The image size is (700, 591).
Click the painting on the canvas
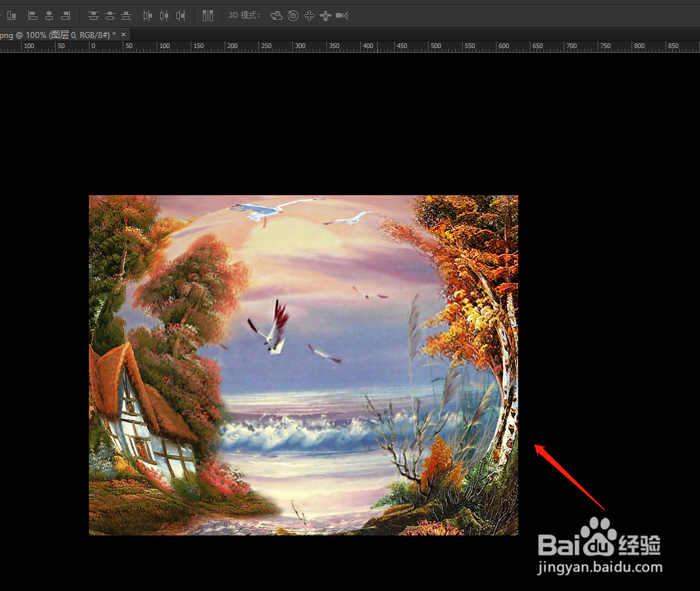click(304, 365)
